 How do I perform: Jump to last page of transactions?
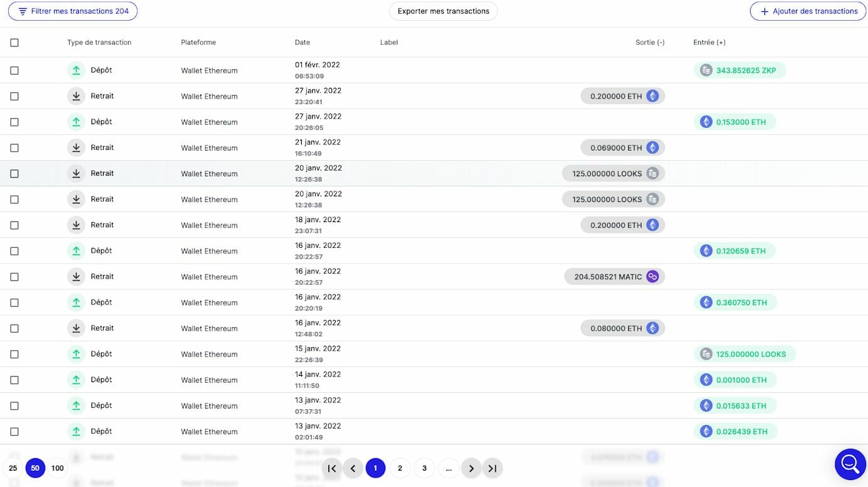point(493,468)
